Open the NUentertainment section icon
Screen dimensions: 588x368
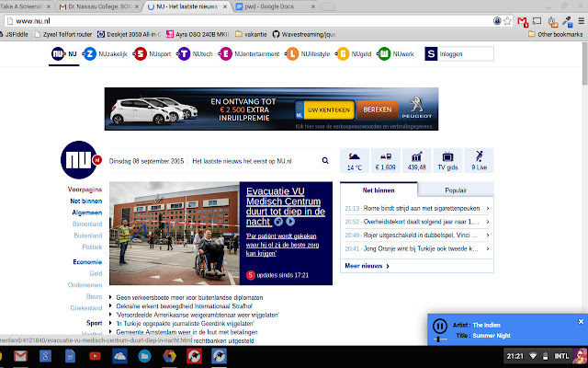225,53
